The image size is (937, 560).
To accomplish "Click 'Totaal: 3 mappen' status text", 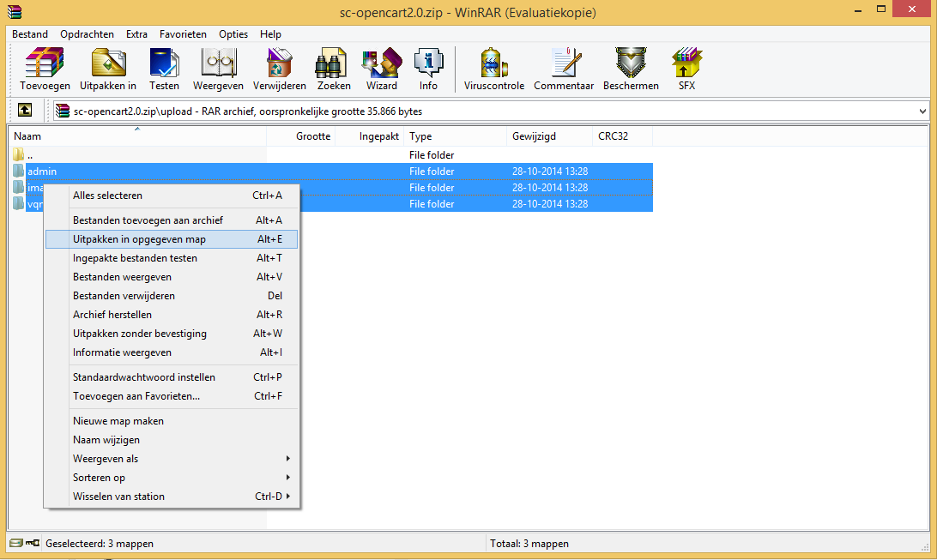I will pyautogui.click(x=529, y=544).
